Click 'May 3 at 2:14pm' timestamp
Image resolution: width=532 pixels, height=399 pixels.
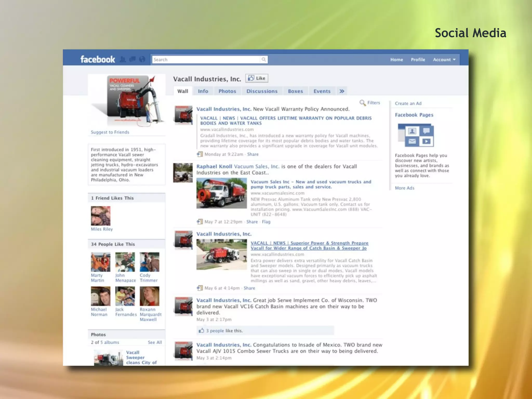click(x=214, y=358)
